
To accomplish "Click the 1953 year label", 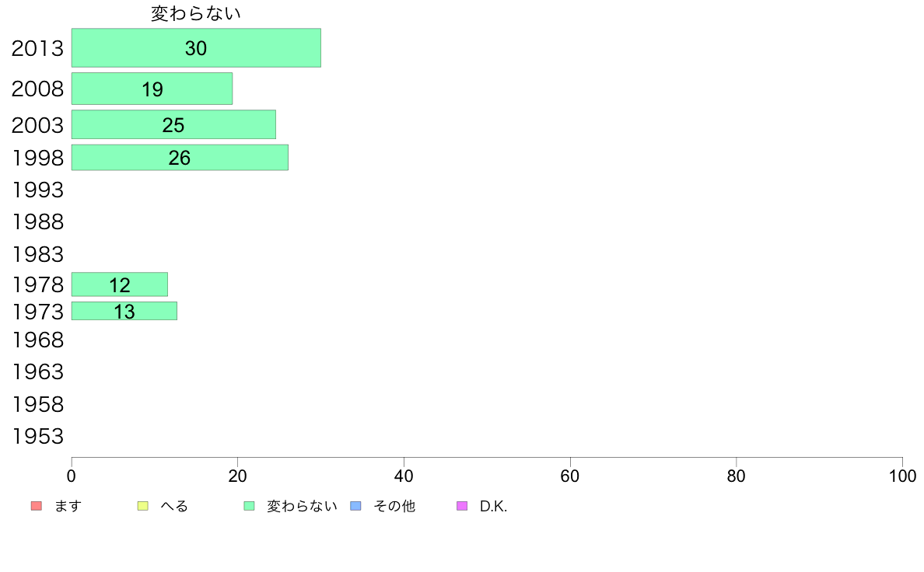I will 37,437.
